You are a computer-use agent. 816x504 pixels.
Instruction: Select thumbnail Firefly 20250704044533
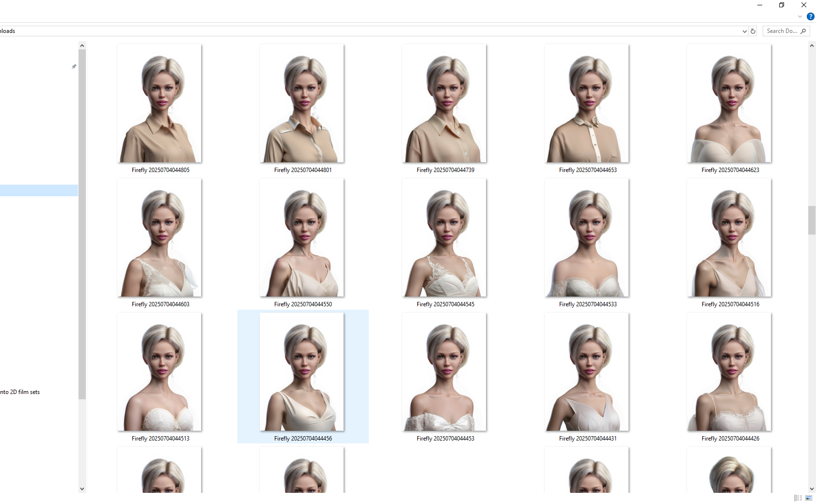pos(587,237)
